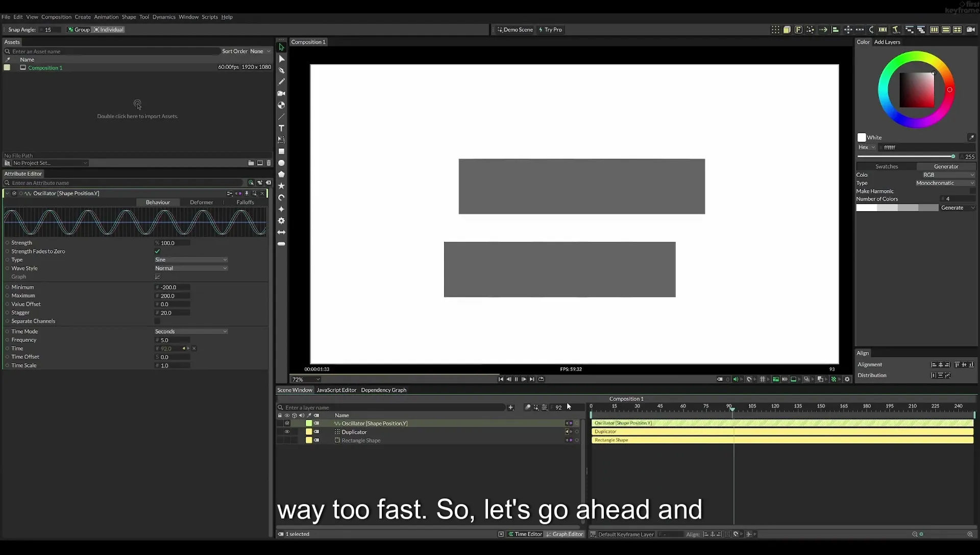Switch to the Graph Editor view
Screen dimensions: 980x555
click(565, 534)
